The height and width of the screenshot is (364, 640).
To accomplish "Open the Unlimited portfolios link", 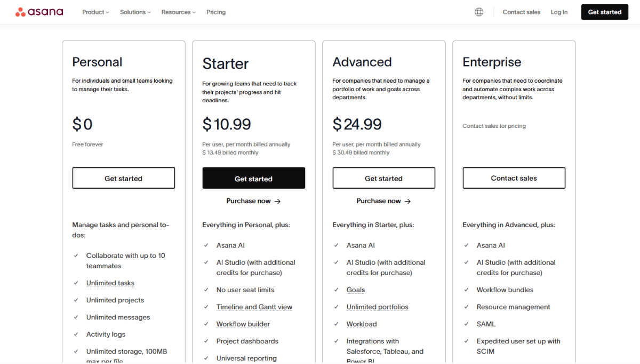I will (x=378, y=306).
